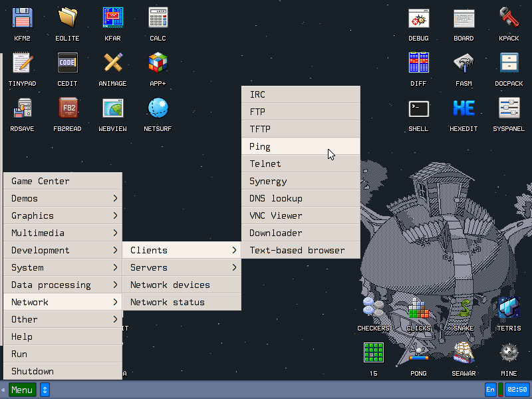Launch the KPACK wrench icon
This screenshot has width=532, height=399.
pyautogui.click(x=509, y=18)
